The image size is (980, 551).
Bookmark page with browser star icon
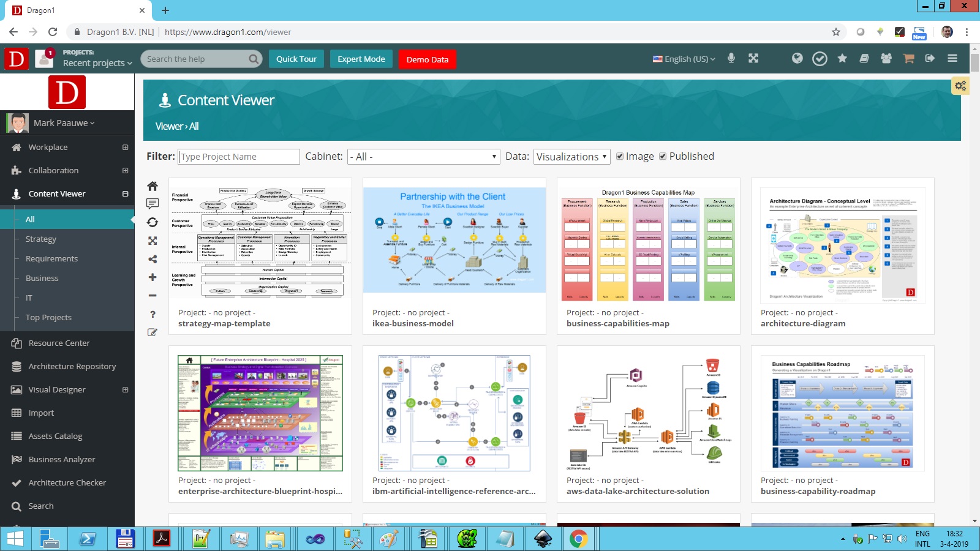[x=835, y=32]
